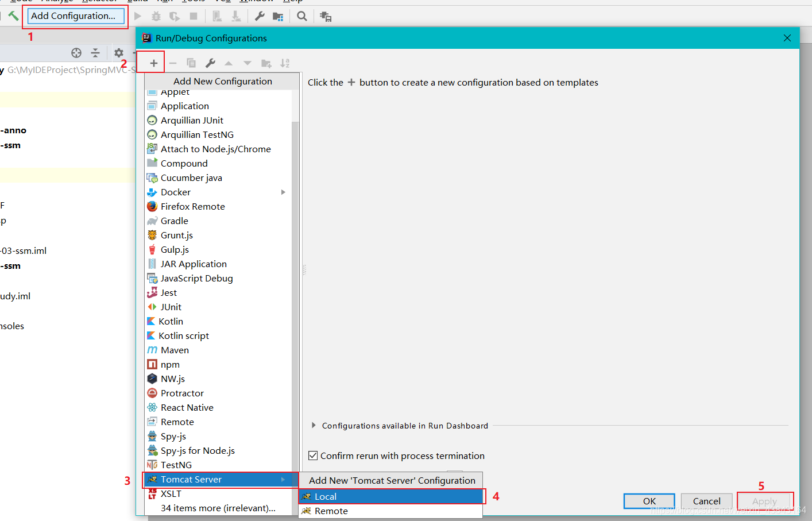
Task: Select Protractor entry
Action: tap(218, 393)
